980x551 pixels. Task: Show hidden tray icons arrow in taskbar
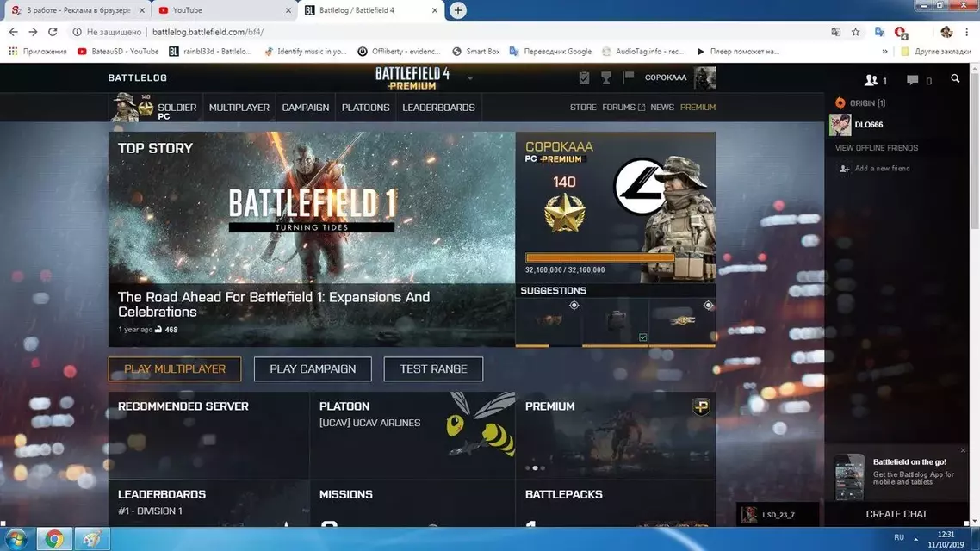(915, 538)
